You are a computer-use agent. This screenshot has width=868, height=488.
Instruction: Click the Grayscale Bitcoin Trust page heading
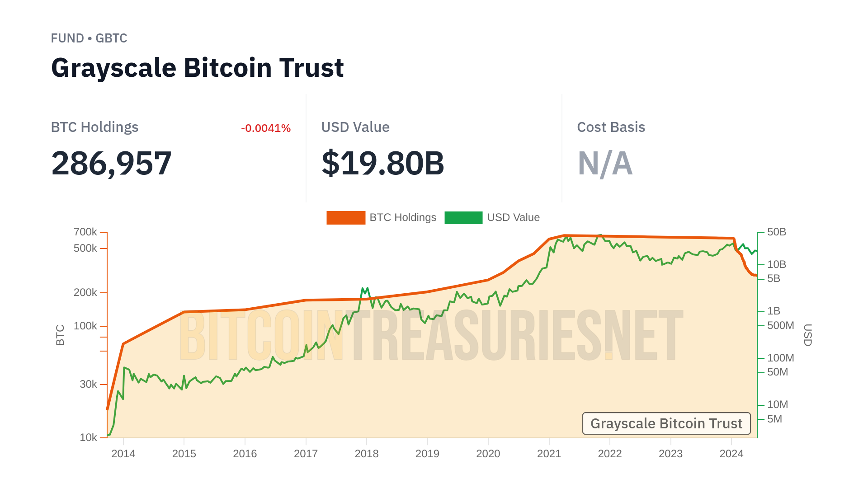[x=198, y=68]
